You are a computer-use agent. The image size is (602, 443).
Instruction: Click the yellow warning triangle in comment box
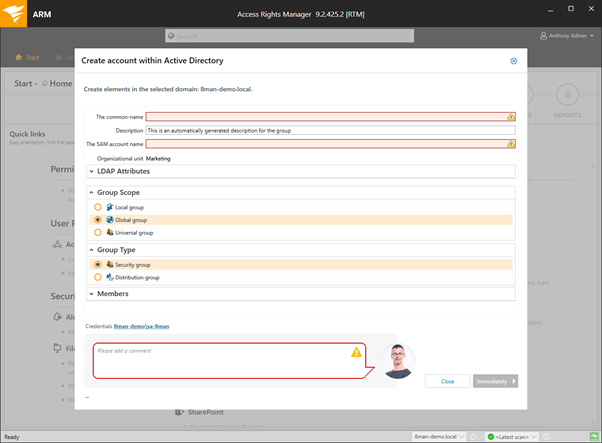[356, 352]
